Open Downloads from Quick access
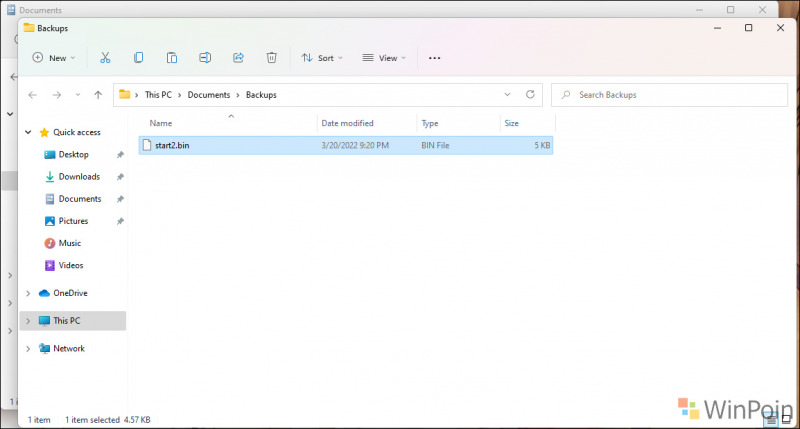Viewport: 800px width, 429px height. tap(79, 176)
